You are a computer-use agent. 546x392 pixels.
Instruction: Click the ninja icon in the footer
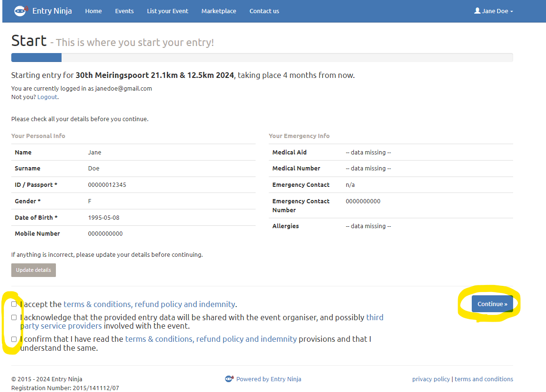click(229, 379)
